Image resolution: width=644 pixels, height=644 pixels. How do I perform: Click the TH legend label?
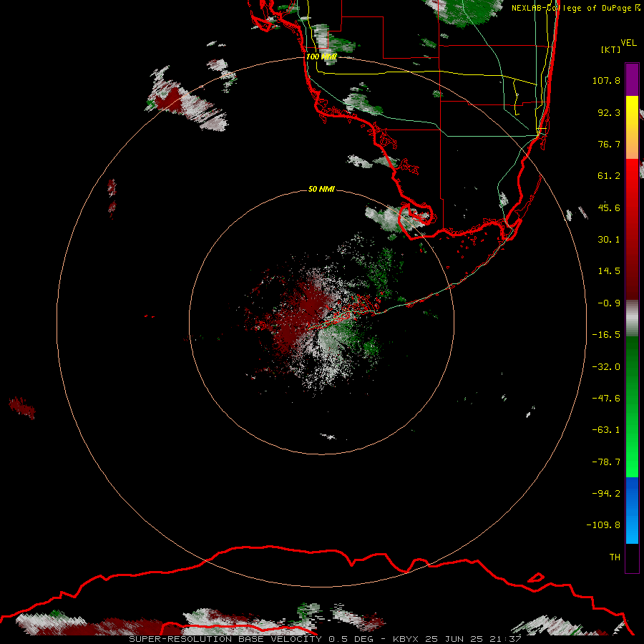point(615,557)
